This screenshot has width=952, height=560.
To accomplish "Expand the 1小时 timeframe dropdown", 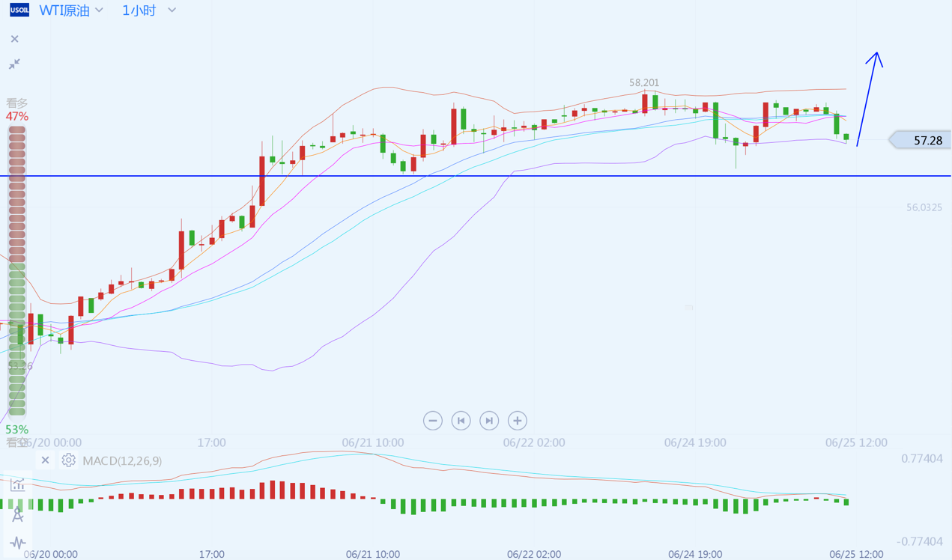I will pos(149,10).
